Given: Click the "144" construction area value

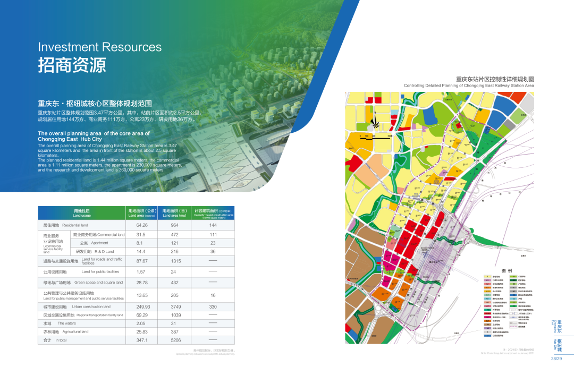Looking at the screenshot, I should pos(213,225).
